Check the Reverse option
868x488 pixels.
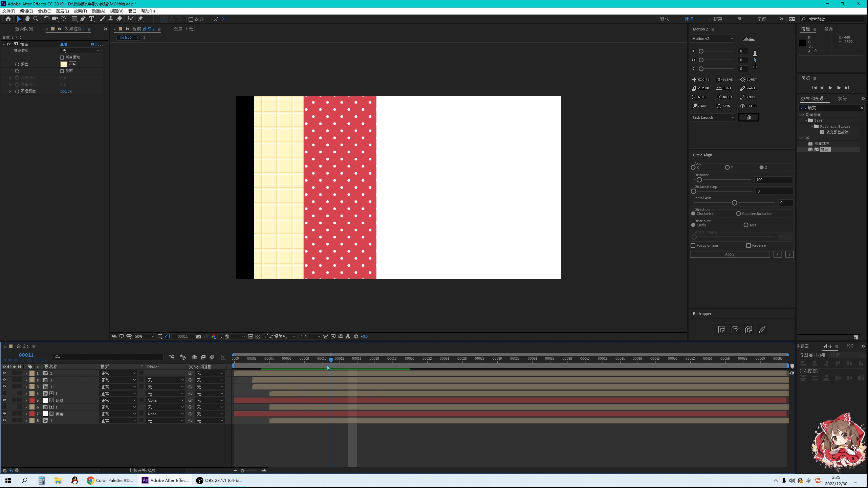pyautogui.click(x=748, y=245)
